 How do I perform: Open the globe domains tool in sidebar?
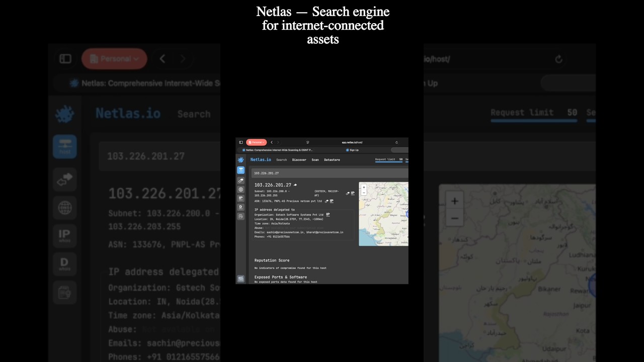pos(241,190)
